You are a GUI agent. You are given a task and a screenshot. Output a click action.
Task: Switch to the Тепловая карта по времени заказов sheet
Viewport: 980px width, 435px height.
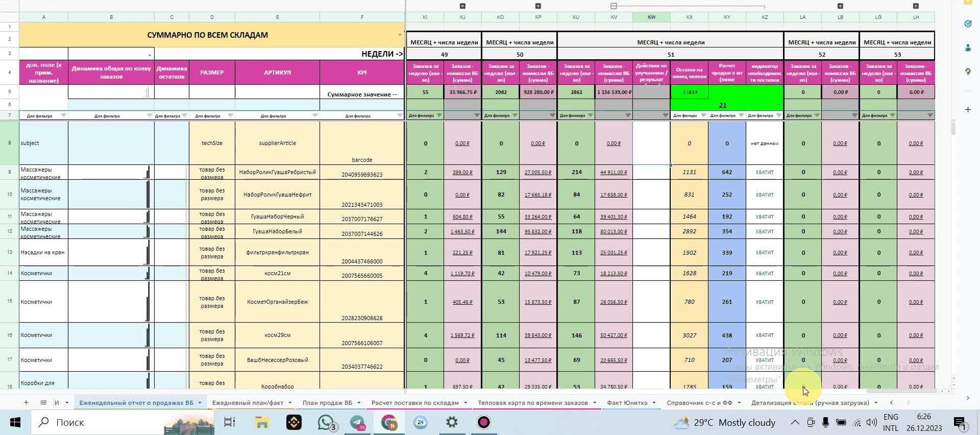coord(533,403)
